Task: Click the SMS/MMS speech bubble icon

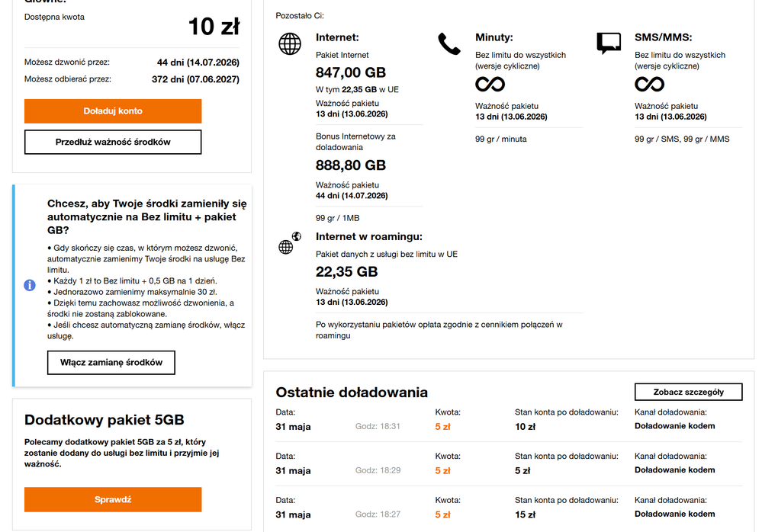Action: click(x=609, y=43)
